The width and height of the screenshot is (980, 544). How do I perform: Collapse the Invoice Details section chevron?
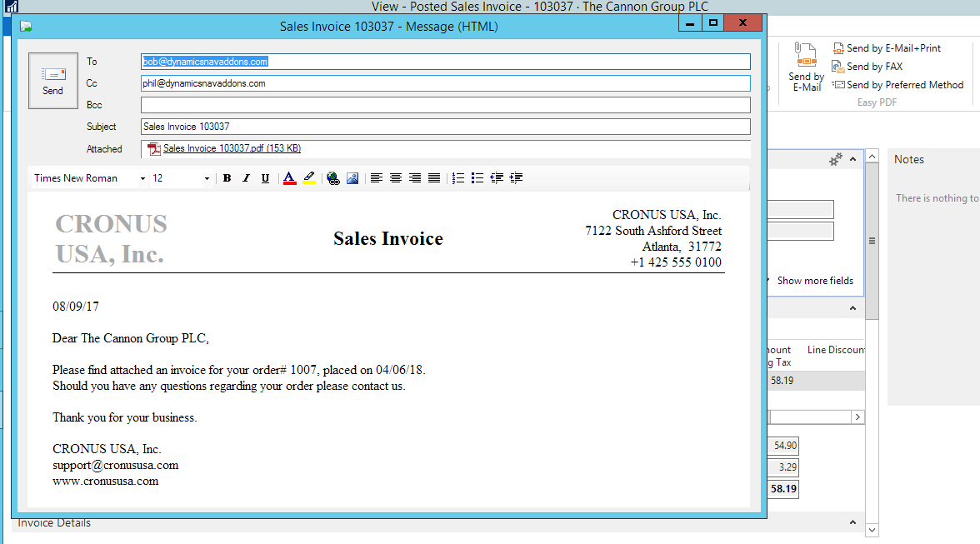click(853, 522)
